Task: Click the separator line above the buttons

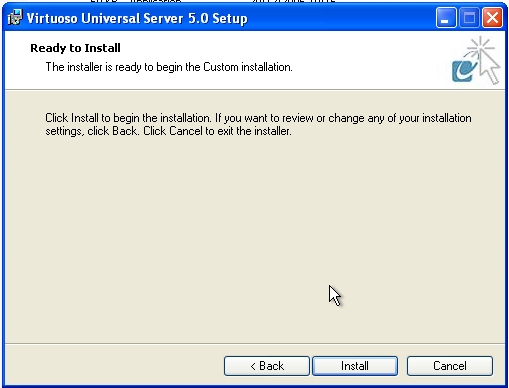Action: pyautogui.click(x=255, y=343)
